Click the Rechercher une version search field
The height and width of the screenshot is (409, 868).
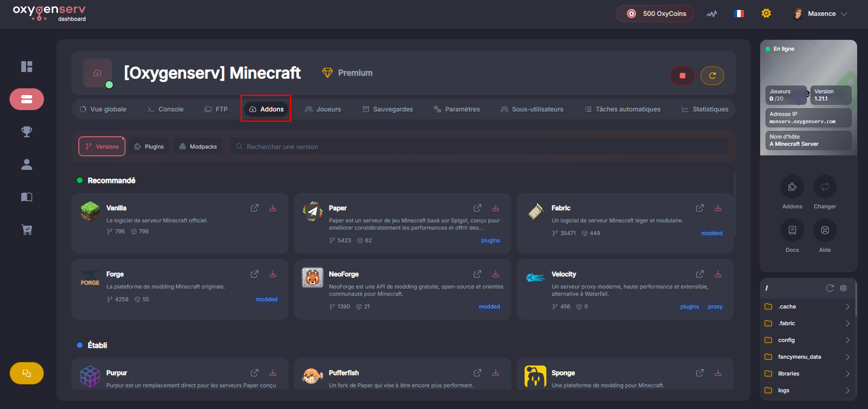click(480, 147)
